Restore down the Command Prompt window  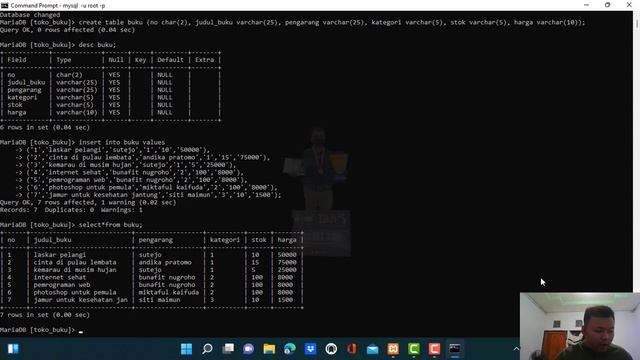607,5
